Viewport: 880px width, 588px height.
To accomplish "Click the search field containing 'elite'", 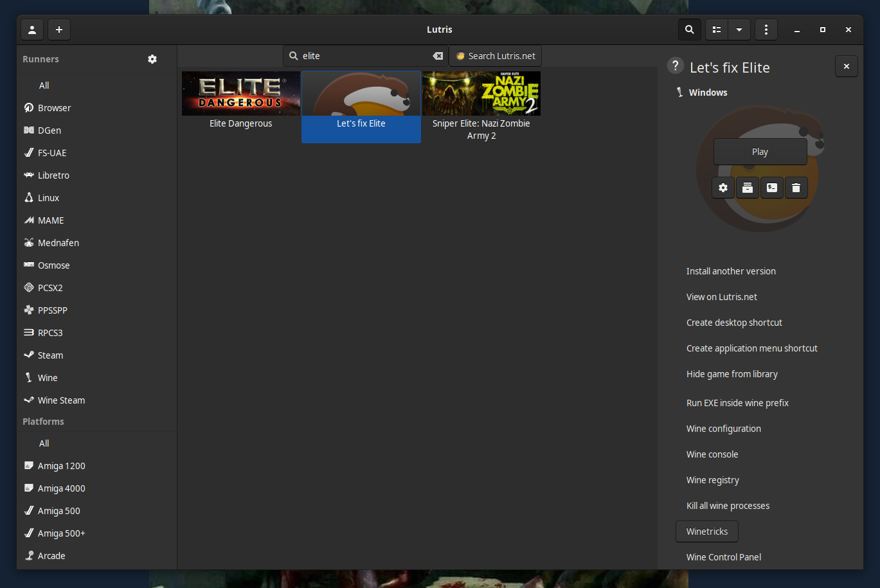I will pos(366,56).
